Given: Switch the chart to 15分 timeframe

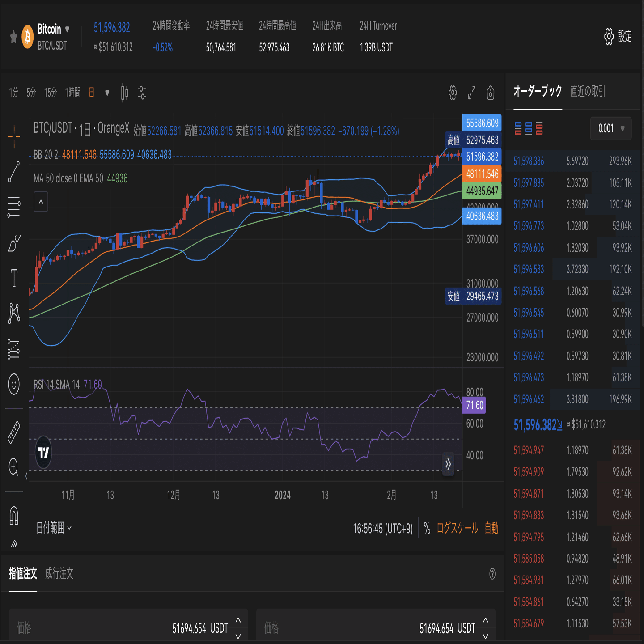Looking at the screenshot, I should click(x=51, y=93).
